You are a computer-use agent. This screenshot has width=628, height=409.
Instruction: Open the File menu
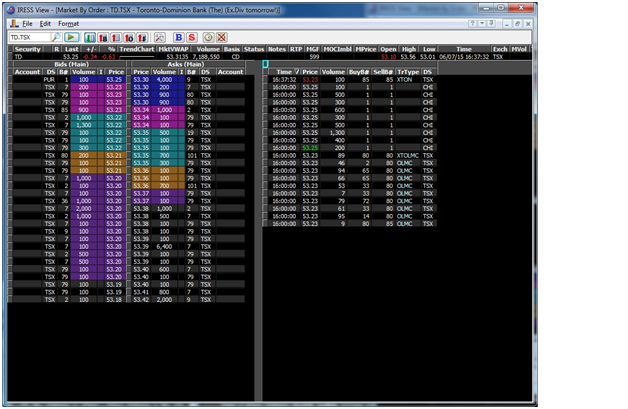(x=27, y=24)
